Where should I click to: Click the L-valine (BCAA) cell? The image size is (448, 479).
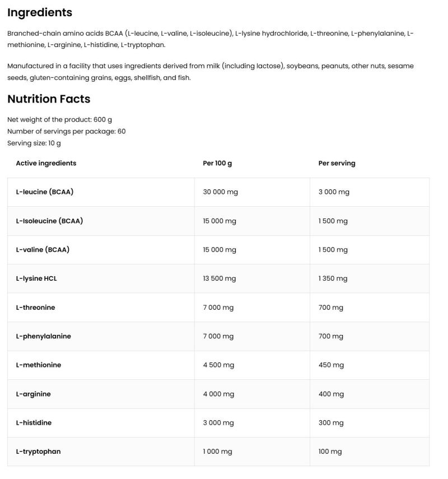[43, 250]
